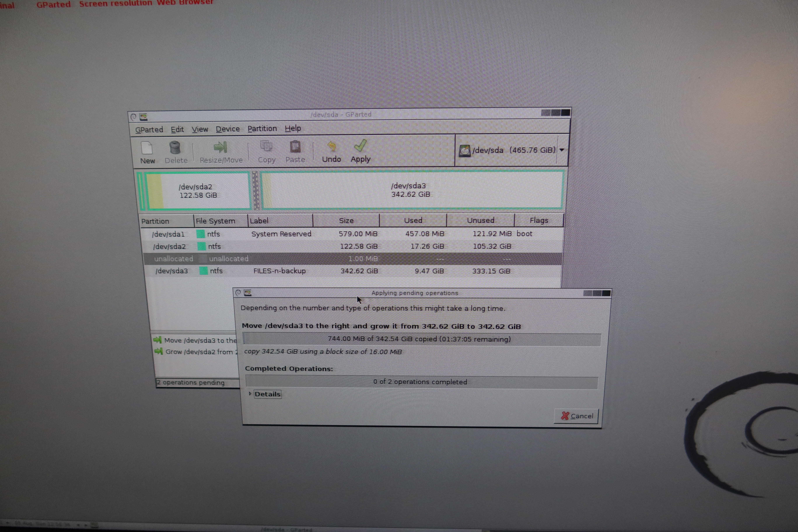Sort by the Unused column header

click(480, 220)
